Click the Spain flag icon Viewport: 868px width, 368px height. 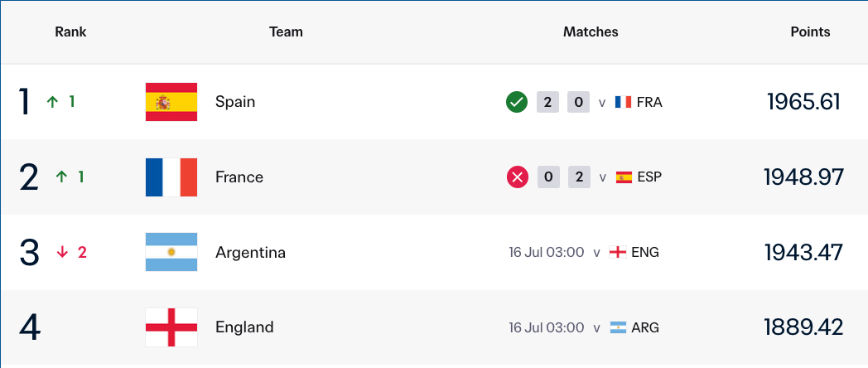point(171,102)
